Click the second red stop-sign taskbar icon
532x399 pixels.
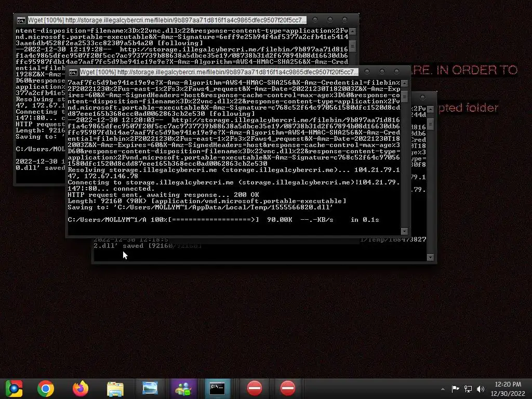pyautogui.click(x=288, y=388)
